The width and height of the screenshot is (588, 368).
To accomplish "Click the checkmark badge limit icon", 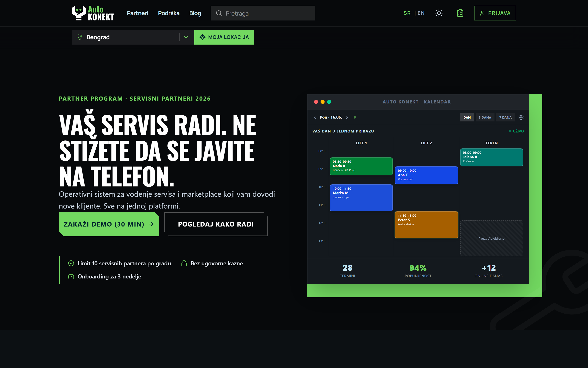I will pyautogui.click(x=71, y=263).
